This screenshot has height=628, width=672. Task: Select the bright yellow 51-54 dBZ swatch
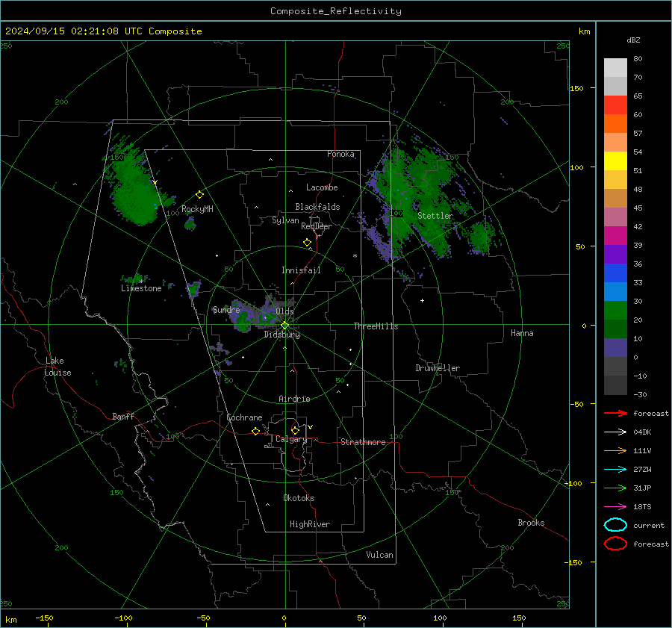(615, 161)
